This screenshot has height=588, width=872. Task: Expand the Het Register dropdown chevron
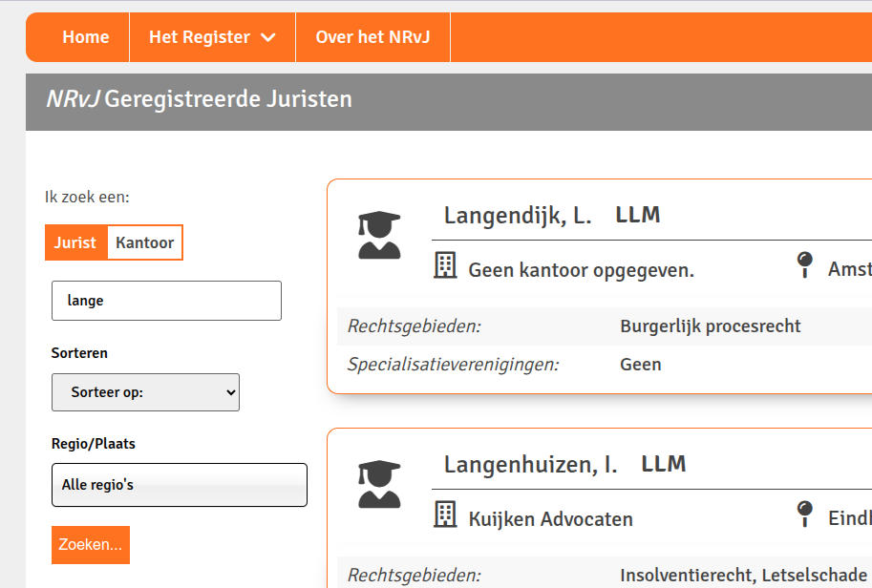[268, 38]
